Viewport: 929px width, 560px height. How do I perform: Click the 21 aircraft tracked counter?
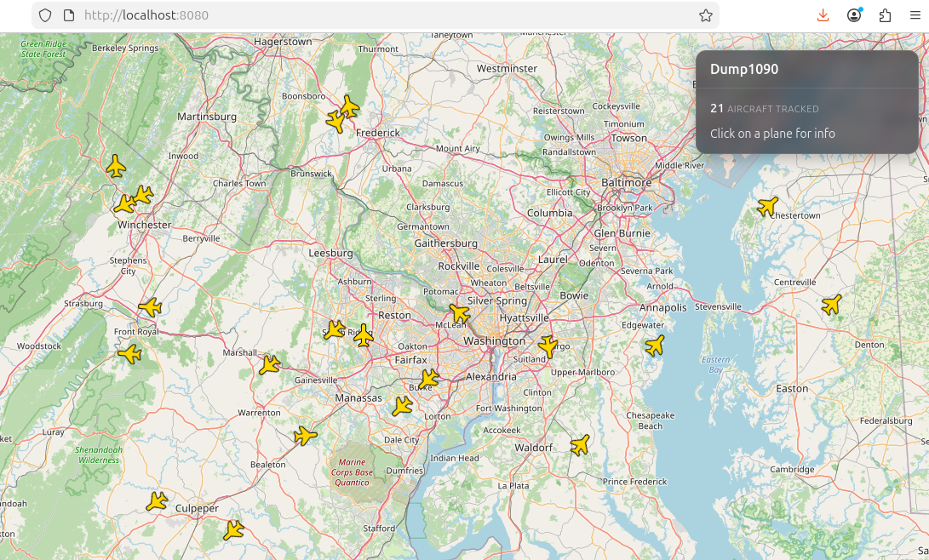coord(765,108)
